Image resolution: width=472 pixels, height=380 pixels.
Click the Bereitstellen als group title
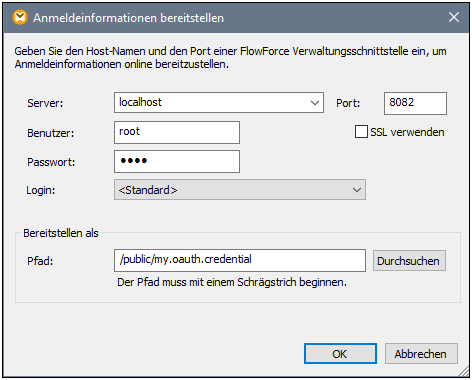coord(61,233)
